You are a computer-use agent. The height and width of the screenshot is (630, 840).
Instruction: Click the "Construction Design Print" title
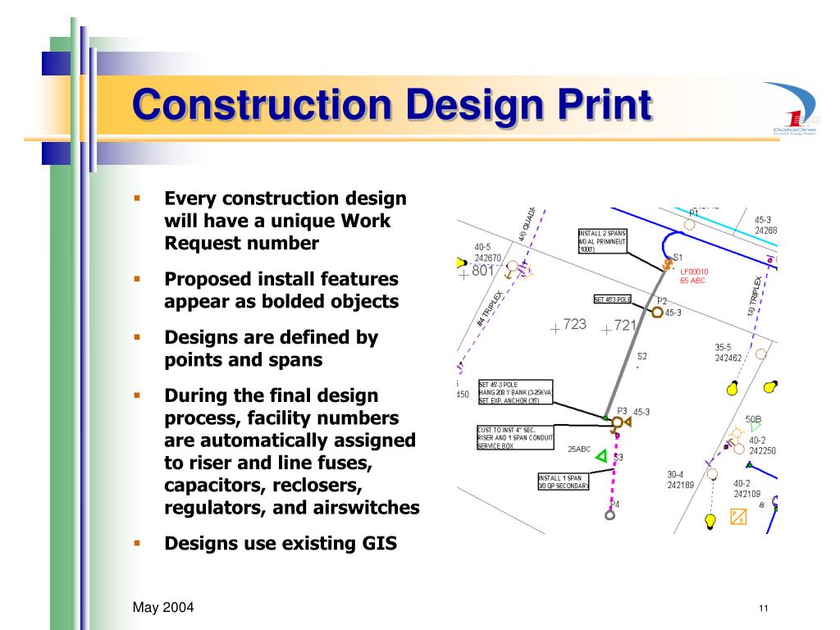pos(392,104)
